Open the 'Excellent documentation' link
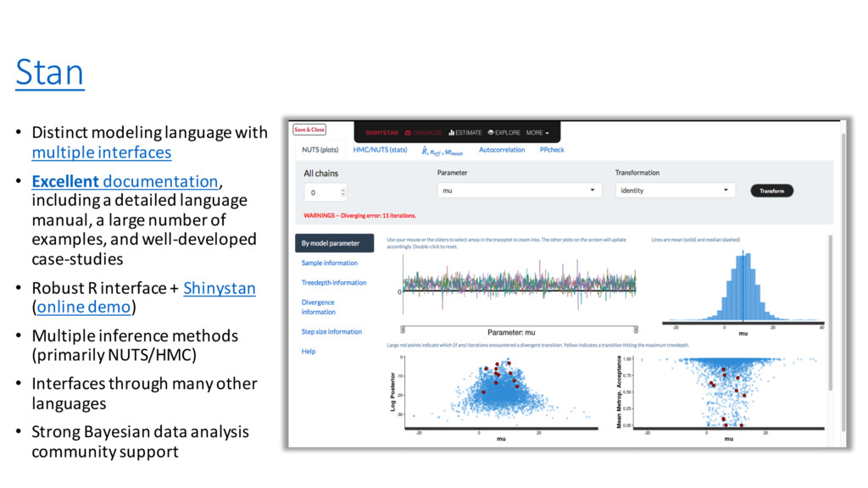The image size is (868, 488). [x=125, y=181]
